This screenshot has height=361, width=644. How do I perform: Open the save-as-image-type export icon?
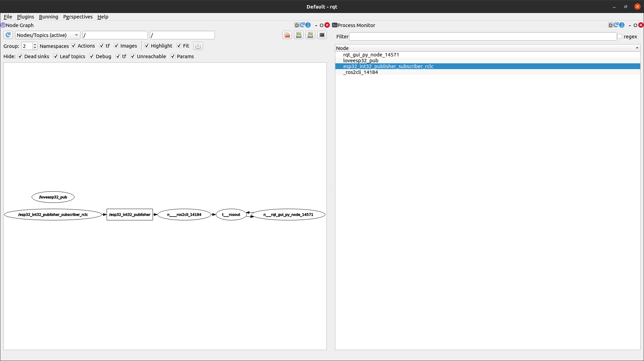pyautogui.click(x=310, y=35)
